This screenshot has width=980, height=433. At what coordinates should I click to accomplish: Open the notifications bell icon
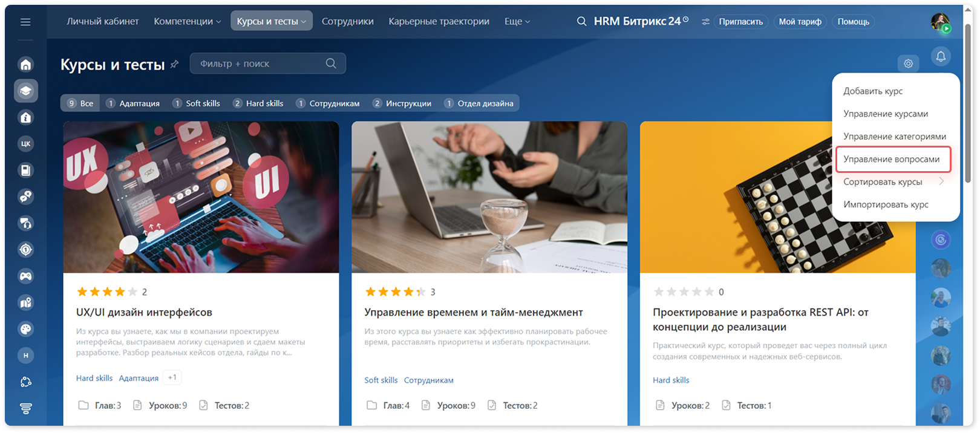point(941,56)
